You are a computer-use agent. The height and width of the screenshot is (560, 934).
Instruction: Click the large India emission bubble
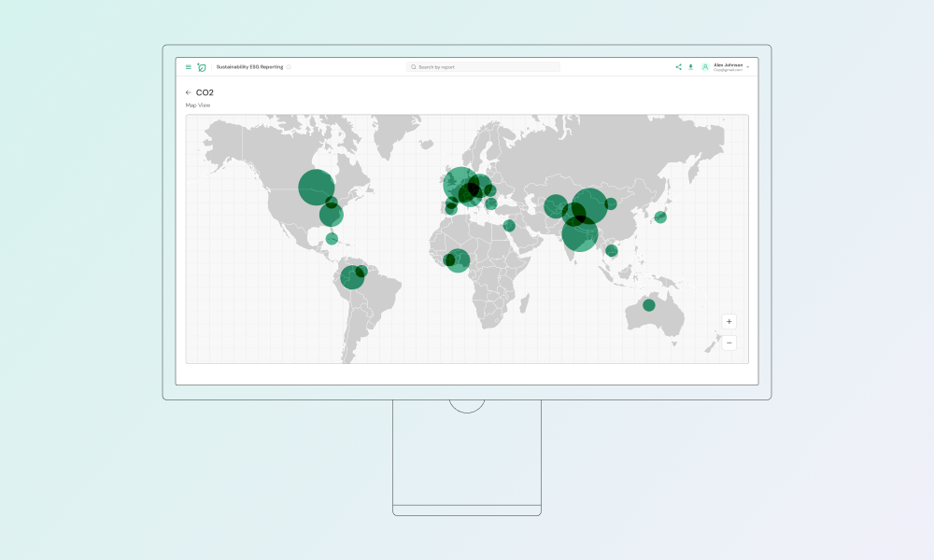tap(580, 234)
